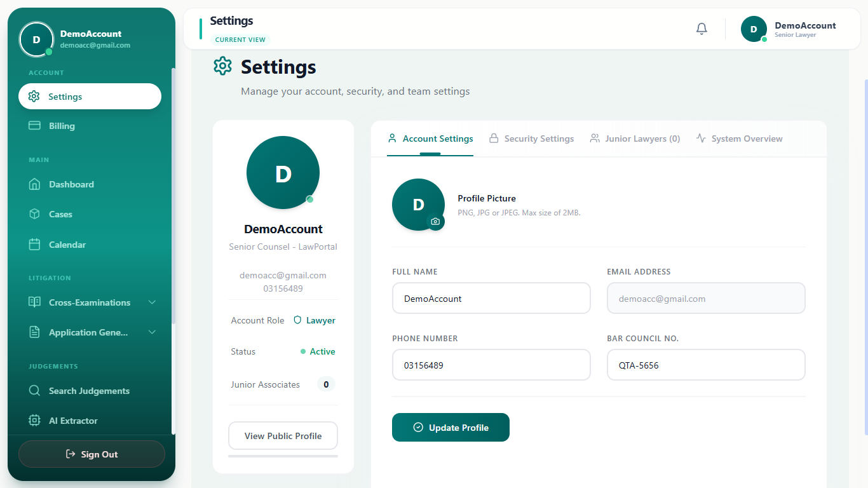Click the large profile card avatar

point(283,172)
